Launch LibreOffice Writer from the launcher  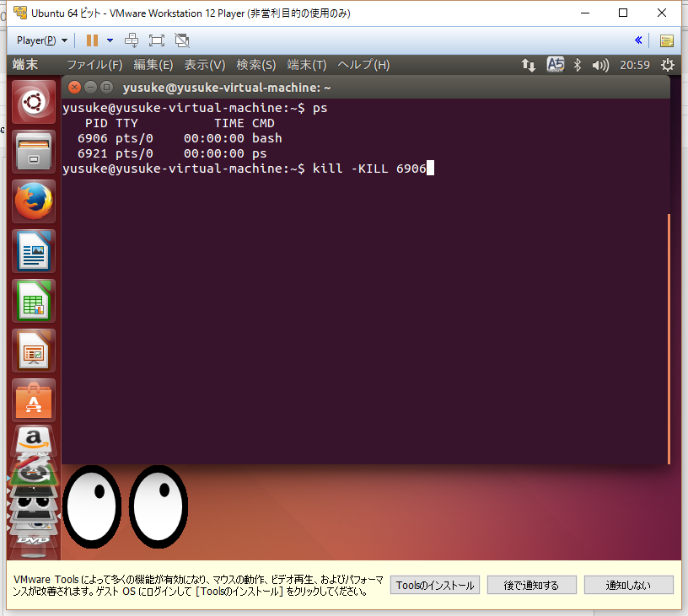tap(34, 250)
